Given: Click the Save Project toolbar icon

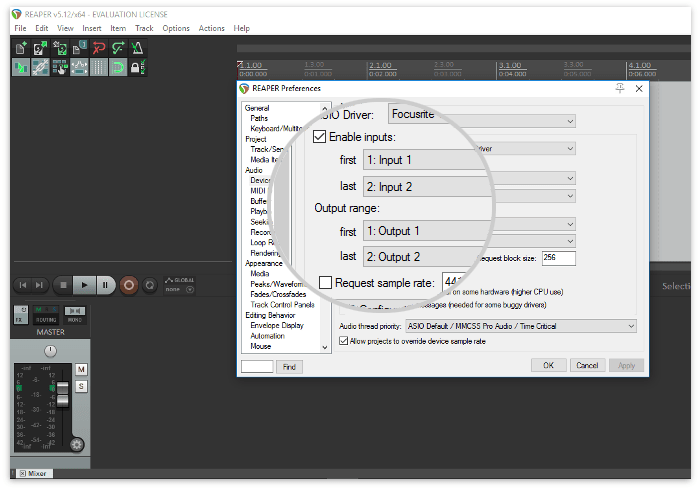Looking at the screenshot, I should click(60, 48).
